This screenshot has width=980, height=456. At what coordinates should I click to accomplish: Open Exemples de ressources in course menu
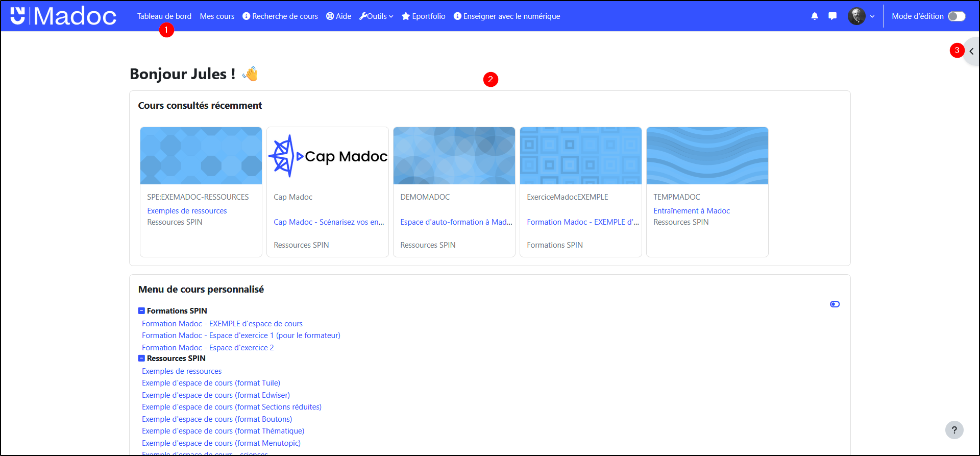(182, 371)
